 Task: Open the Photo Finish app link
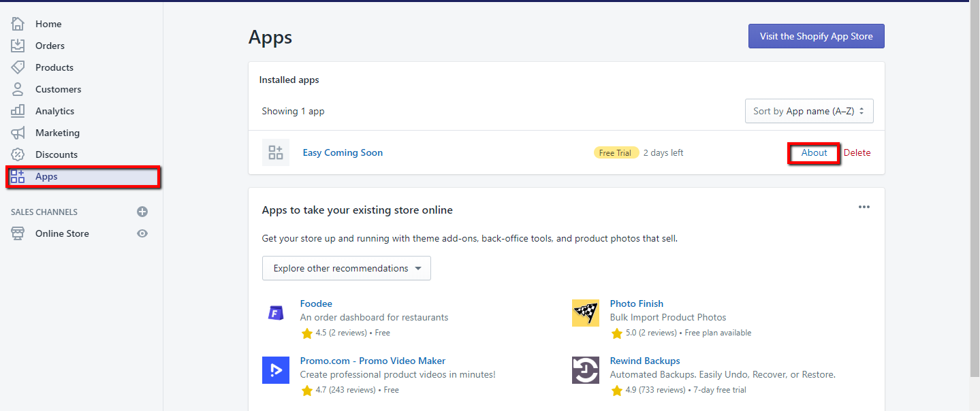(x=637, y=303)
